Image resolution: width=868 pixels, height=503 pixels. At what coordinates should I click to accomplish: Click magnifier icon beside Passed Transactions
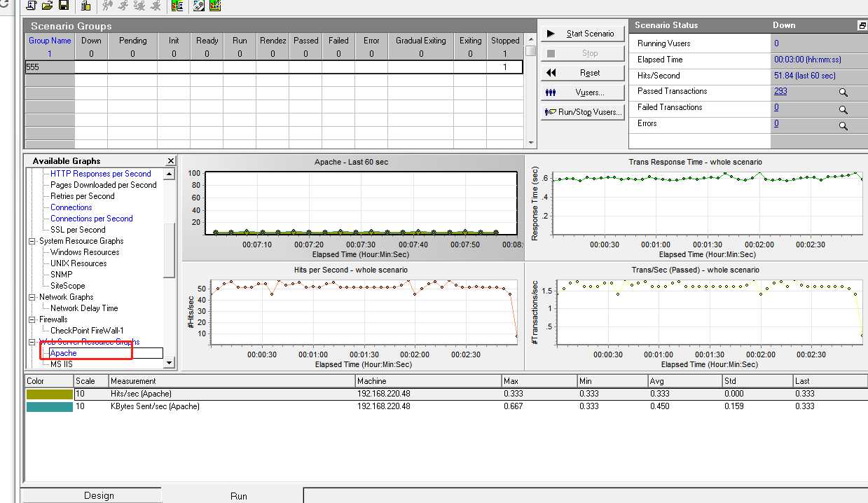pos(843,92)
